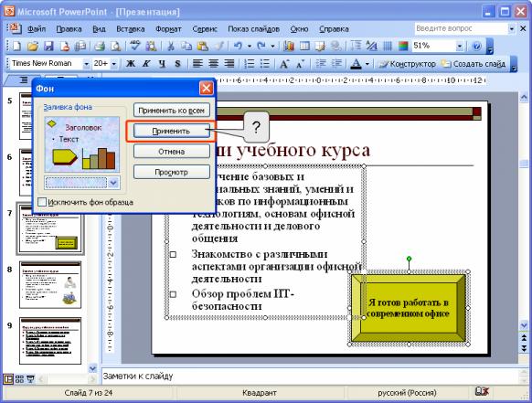The width and height of the screenshot is (532, 403).
Task: Click the background fill preview box
Action: [82, 144]
